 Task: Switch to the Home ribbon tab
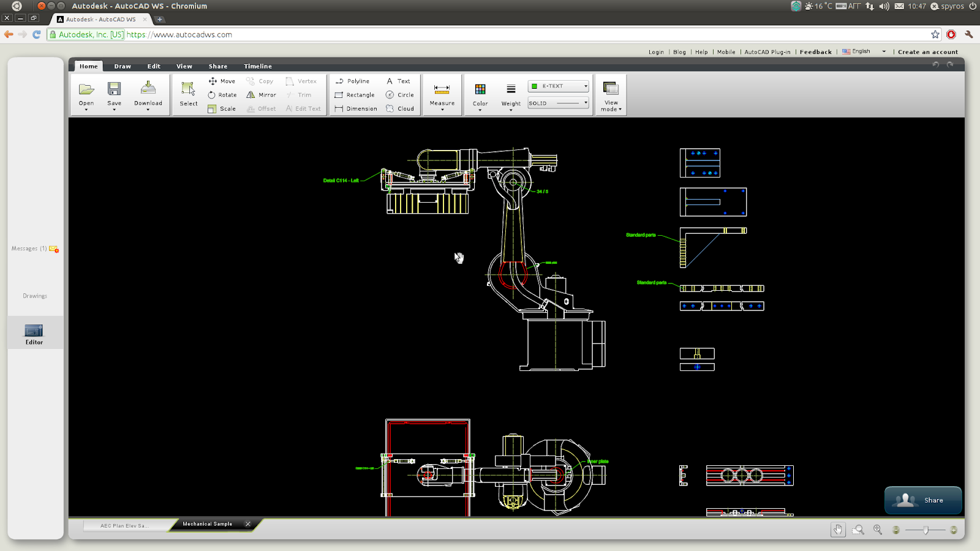88,66
